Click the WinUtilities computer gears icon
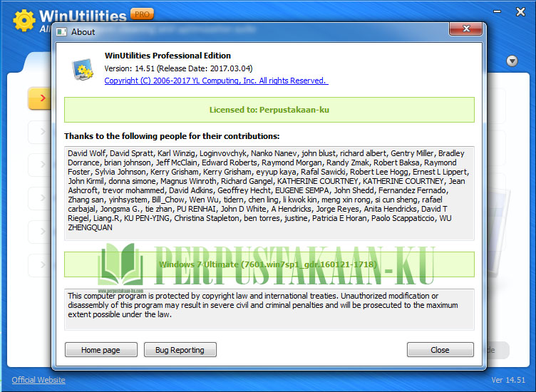The image size is (536, 392). 83,69
